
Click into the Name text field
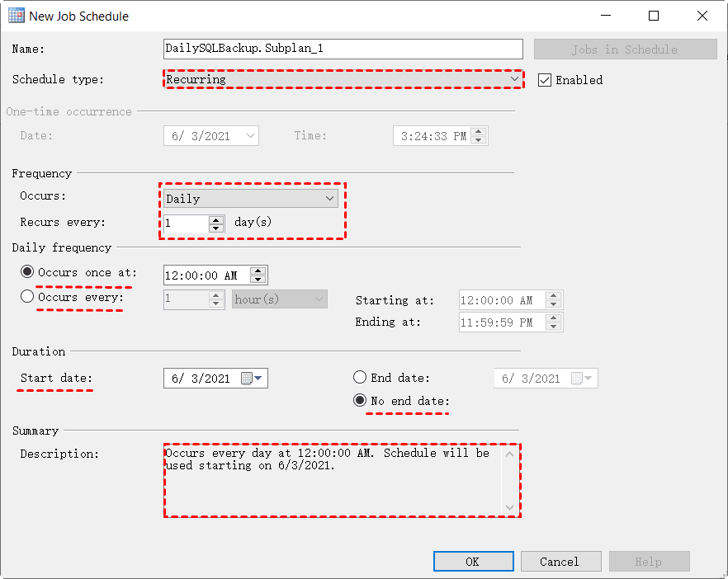point(343,49)
